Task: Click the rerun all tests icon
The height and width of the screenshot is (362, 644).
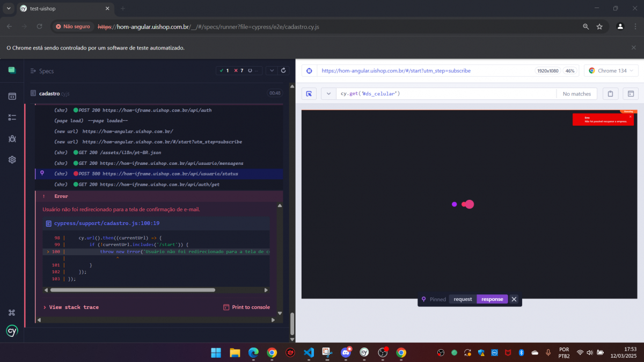Action: coord(283,70)
